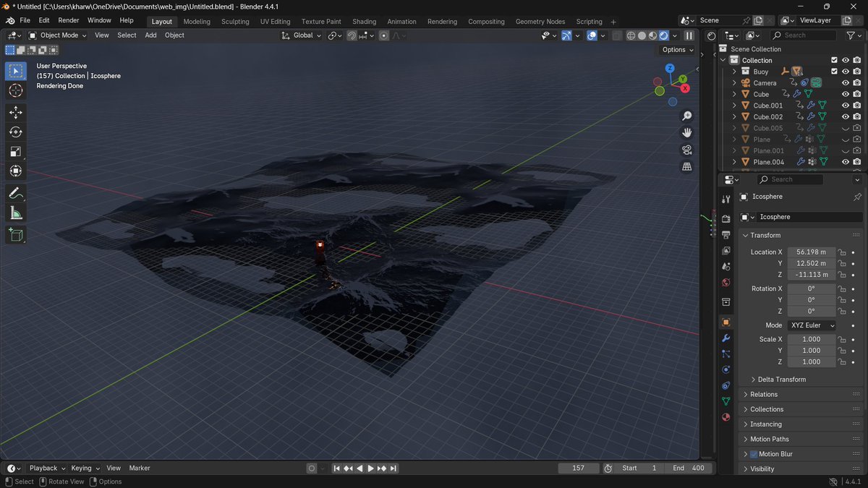Click the Play animation button
The height and width of the screenshot is (488, 868).
tap(371, 468)
